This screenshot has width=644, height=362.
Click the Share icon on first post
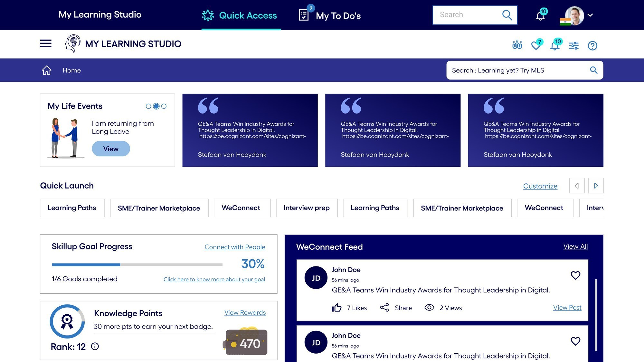(x=384, y=307)
